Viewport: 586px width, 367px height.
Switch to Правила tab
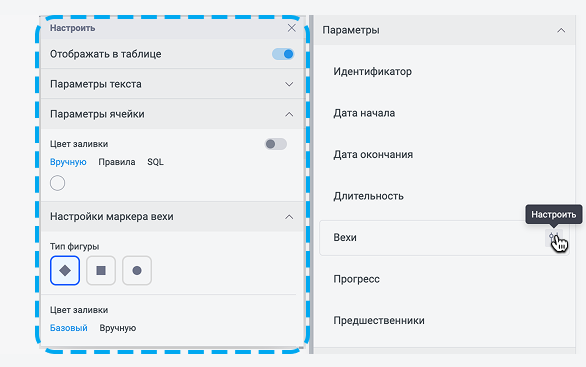click(117, 162)
